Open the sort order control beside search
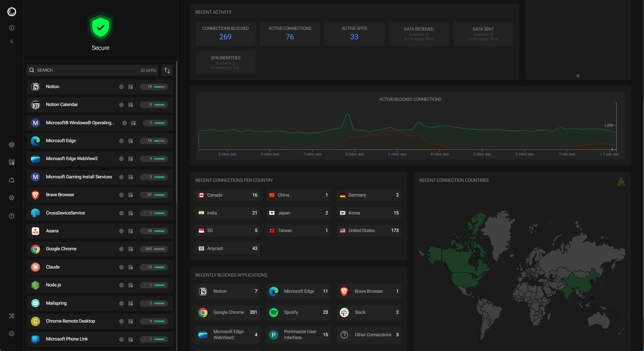Image resolution: width=644 pixels, height=351 pixels. click(x=167, y=70)
